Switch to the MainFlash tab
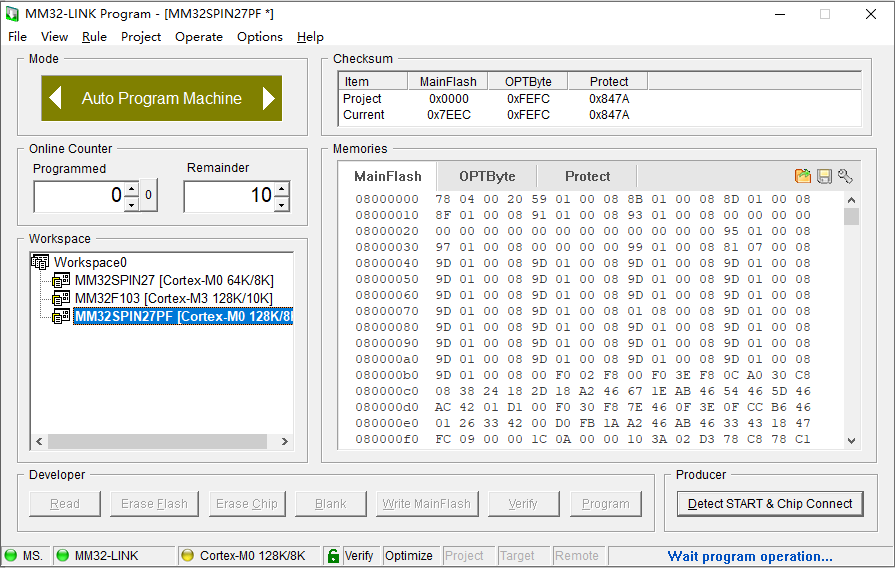 [x=388, y=176]
